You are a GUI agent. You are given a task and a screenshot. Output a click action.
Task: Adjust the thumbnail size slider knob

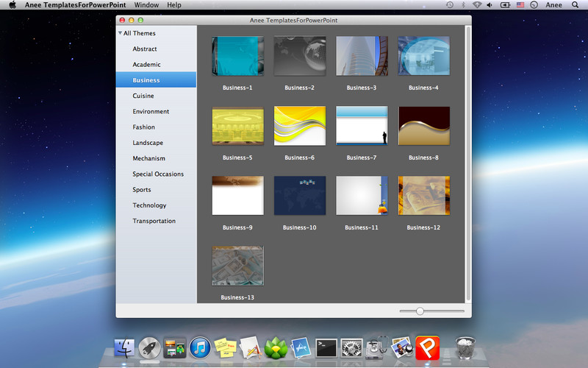(420, 311)
